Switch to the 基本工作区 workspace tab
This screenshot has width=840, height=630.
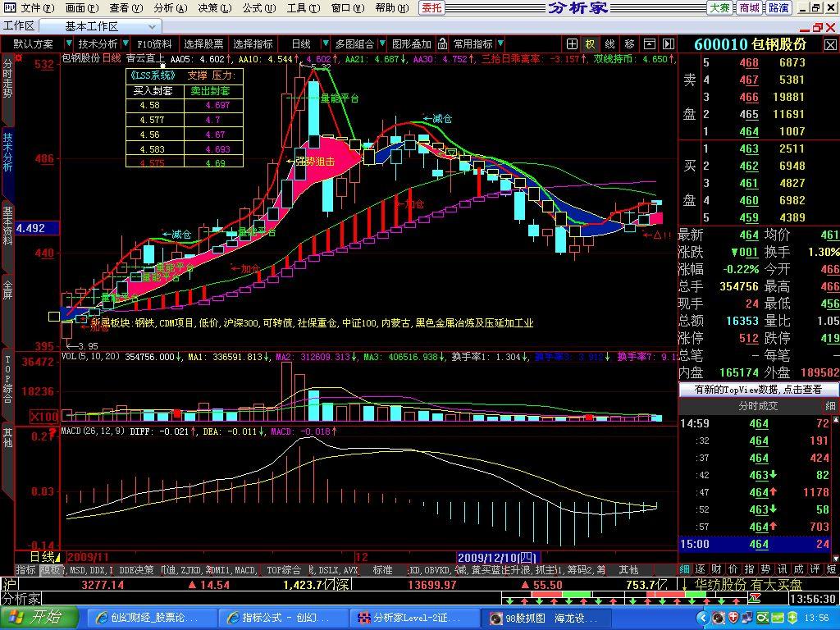pyautogui.click(x=92, y=26)
